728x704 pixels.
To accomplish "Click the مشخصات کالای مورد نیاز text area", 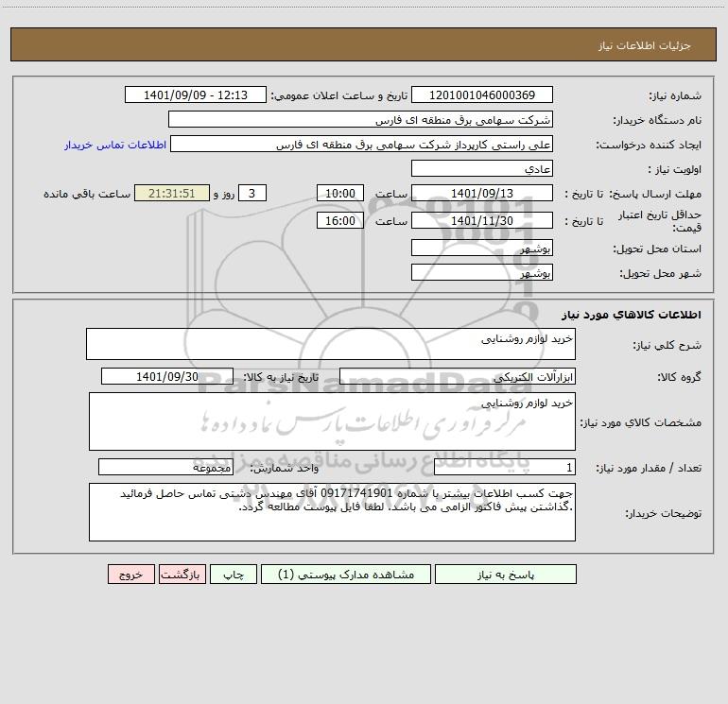I will [332, 421].
